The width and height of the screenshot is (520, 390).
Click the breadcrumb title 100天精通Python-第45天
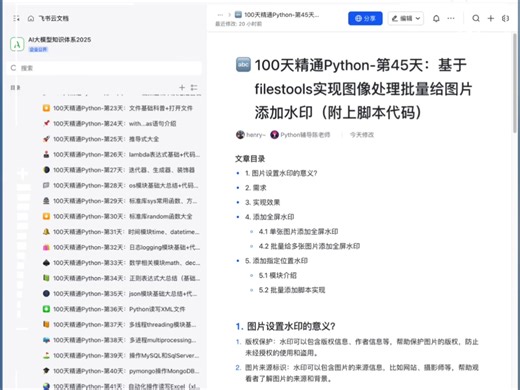(281, 15)
